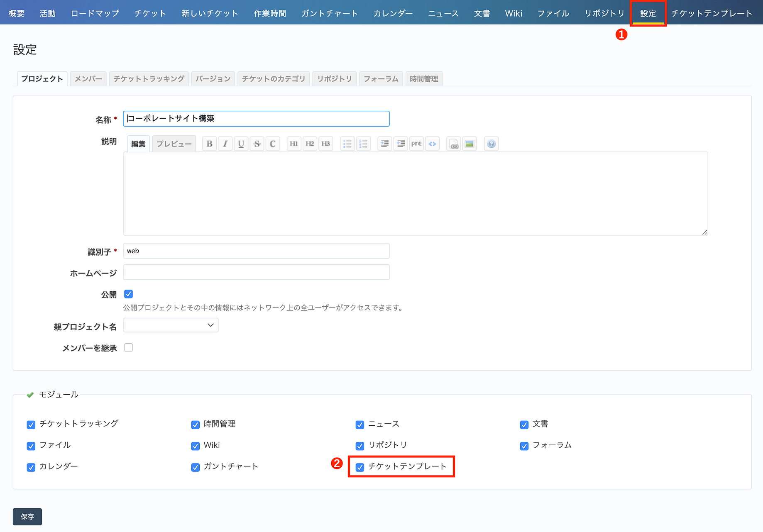This screenshot has height=532, width=763.
Task: Insert preformatted text using the pre icon
Action: 416,144
